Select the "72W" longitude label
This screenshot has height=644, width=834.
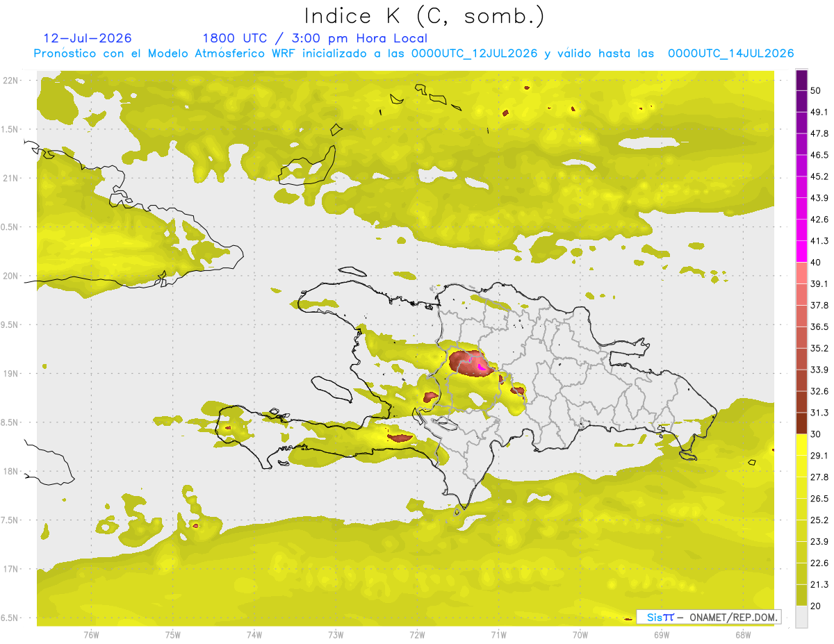point(417,634)
